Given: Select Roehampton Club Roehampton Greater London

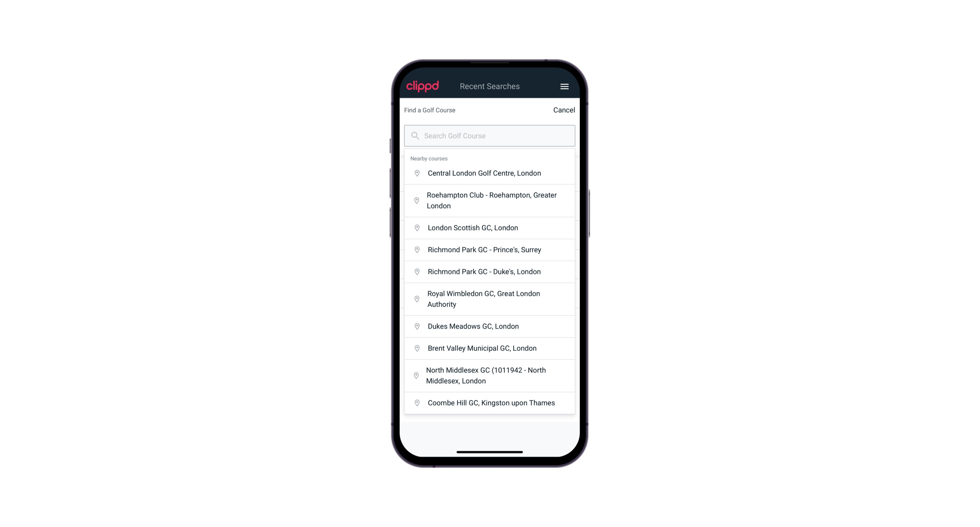Looking at the screenshot, I should tap(490, 201).
